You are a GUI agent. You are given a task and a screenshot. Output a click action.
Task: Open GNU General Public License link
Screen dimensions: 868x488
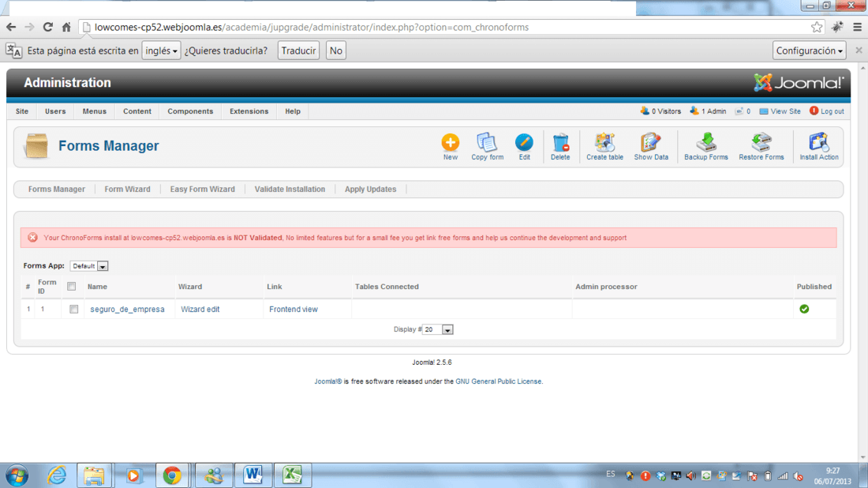pos(498,381)
